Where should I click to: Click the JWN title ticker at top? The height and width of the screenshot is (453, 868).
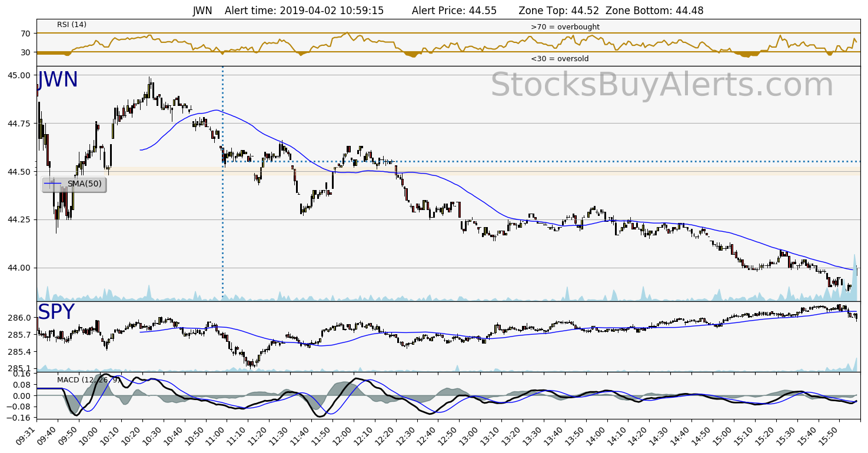(202, 11)
